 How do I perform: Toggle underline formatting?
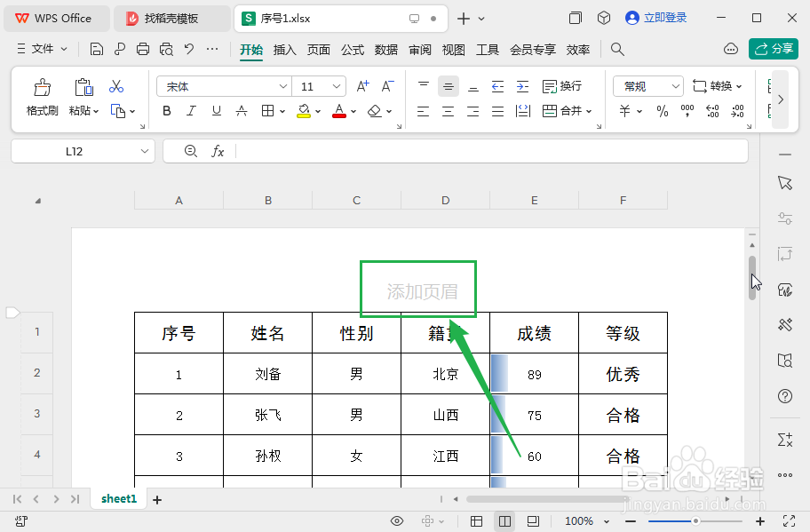click(216, 110)
